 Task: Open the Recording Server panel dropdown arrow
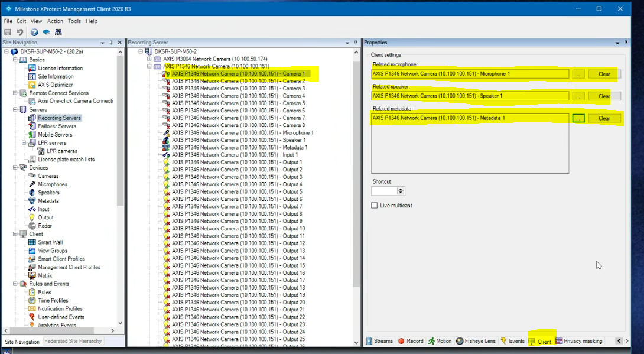[347, 42]
